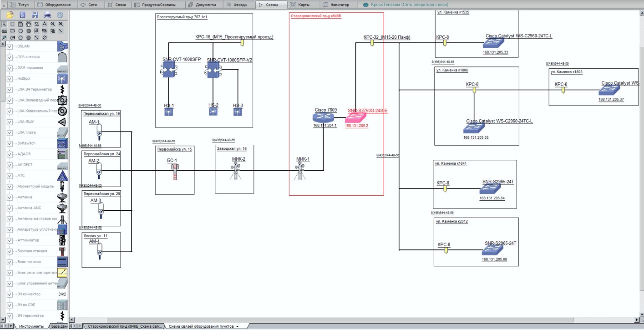Open Старокрюковский пр-д к846Б_Схема document tab
The width and height of the screenshot is (644, 330).
coord(124,326)
